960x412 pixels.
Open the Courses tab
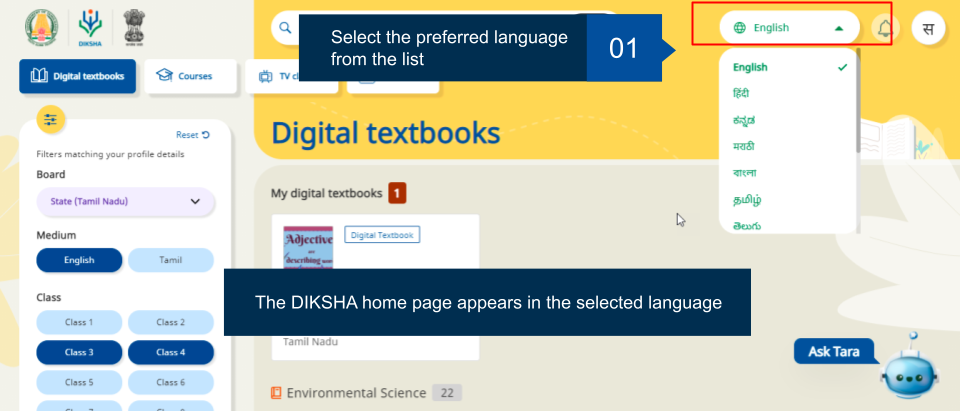[x=191, y=76]
